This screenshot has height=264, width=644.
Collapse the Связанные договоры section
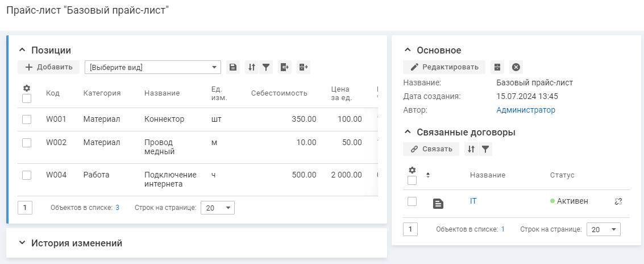tap(407, 132)
